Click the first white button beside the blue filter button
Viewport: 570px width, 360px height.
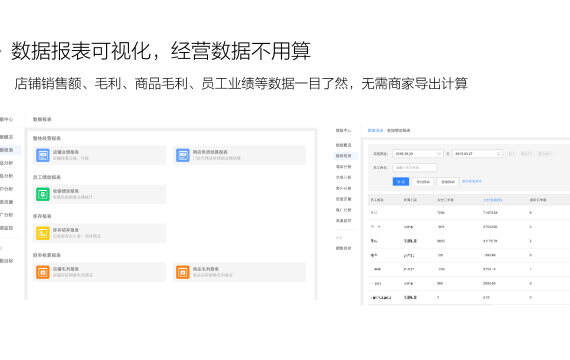pyautogui.click(x=423, y=181)
